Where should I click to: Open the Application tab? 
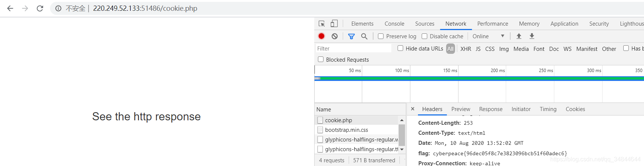tap(564, 23)
